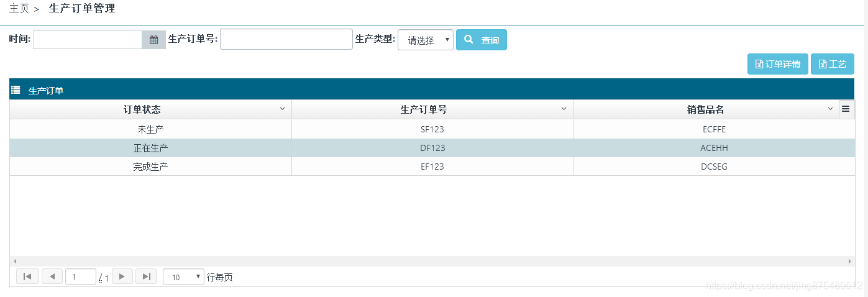Open the calendar date picker icon
Image resolution: width=868 pixels, height=297 pixels.
(154, 40)
